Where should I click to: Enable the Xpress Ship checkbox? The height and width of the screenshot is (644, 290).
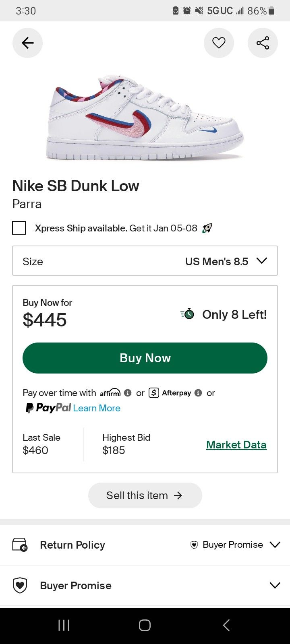point(19,228)
